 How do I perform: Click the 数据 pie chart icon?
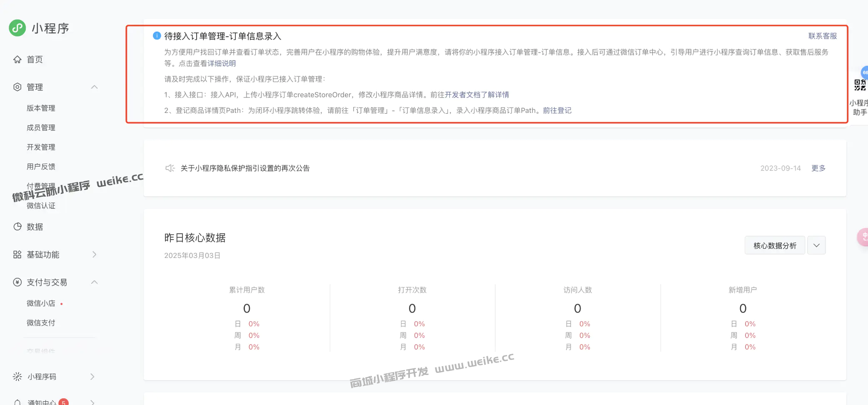click(17, 227)
